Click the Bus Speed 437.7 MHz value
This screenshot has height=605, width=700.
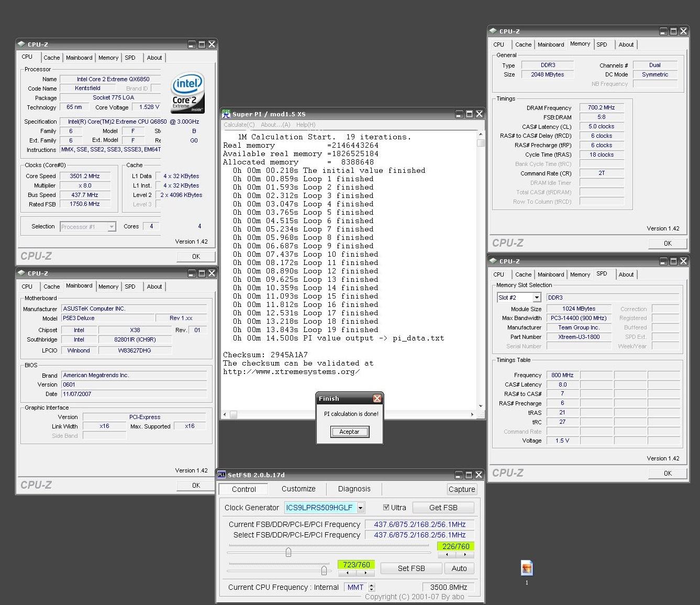tap(85, 195)
